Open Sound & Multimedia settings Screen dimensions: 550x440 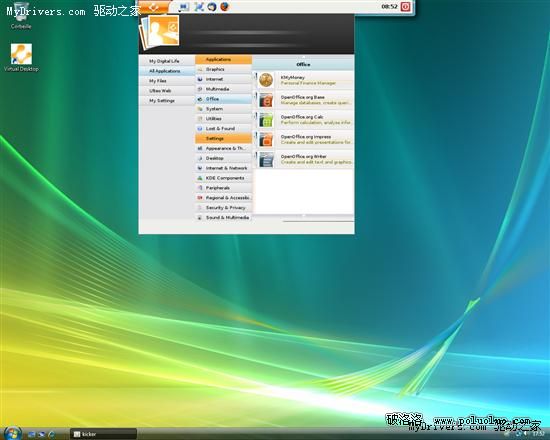223,217
